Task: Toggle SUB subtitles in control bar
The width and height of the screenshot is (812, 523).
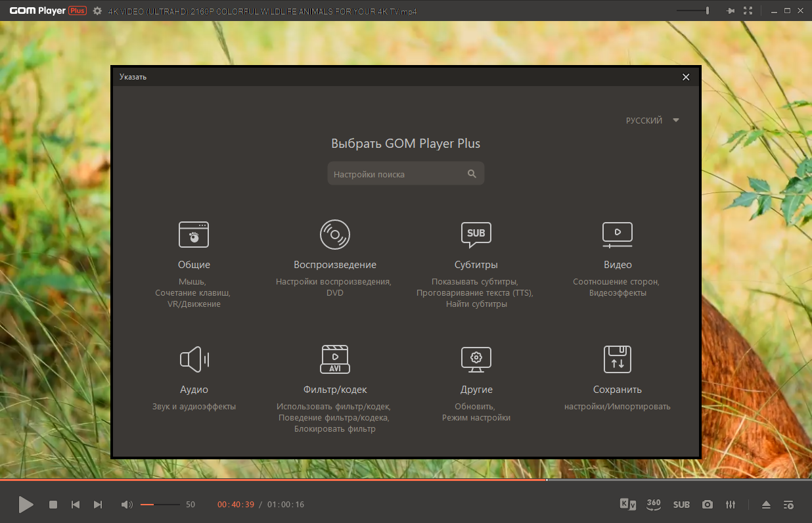Action: coord(681,505)
